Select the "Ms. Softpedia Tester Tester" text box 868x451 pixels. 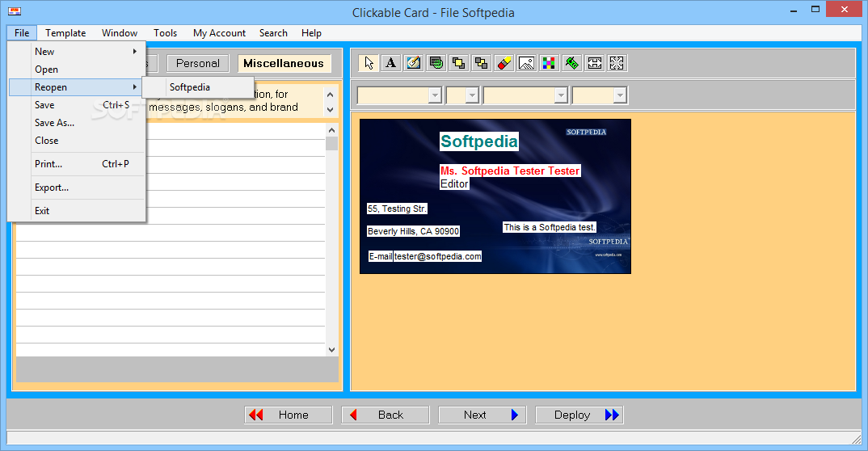[x=510, y=171]
